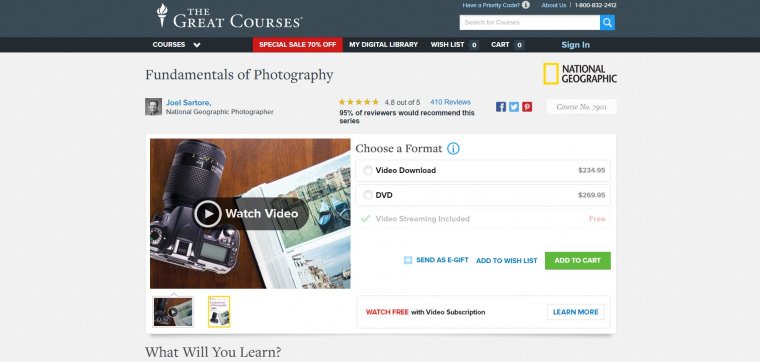The width and height of the screenshot is (760, 362).
Task: Select Video Download format option
Action: tap(483, 171)
